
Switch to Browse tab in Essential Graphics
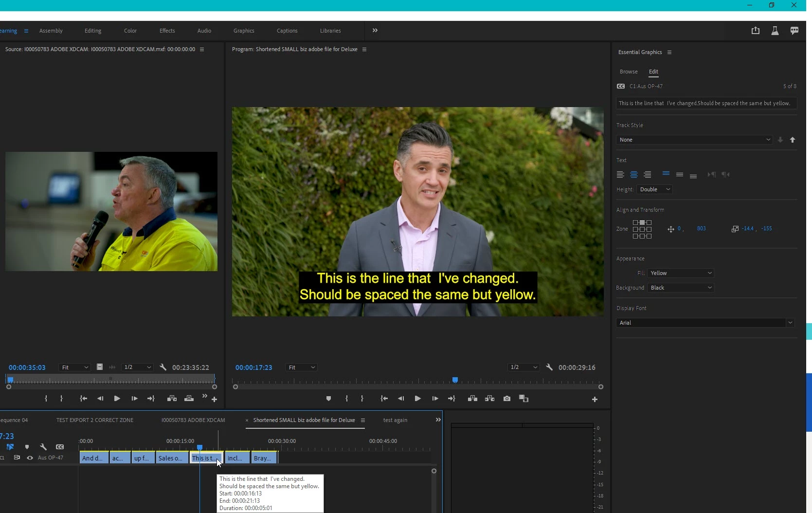pyautogui.click(x=629, y=72)
